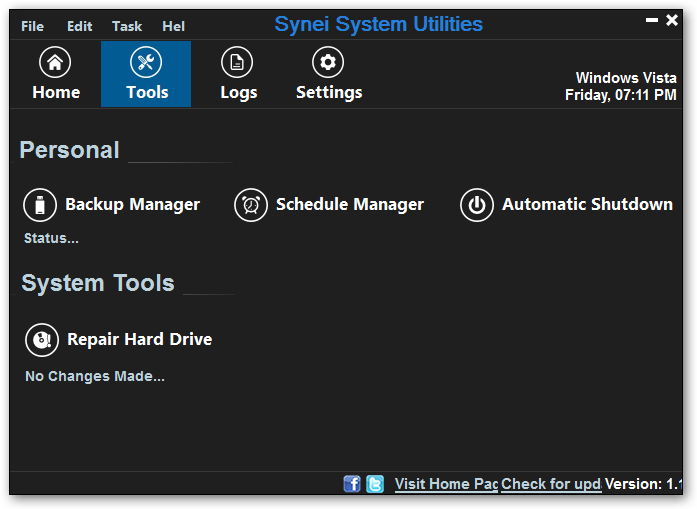Start Repair Hard Drive by its label
Screen dimensions: 697x509
[140, 339]
